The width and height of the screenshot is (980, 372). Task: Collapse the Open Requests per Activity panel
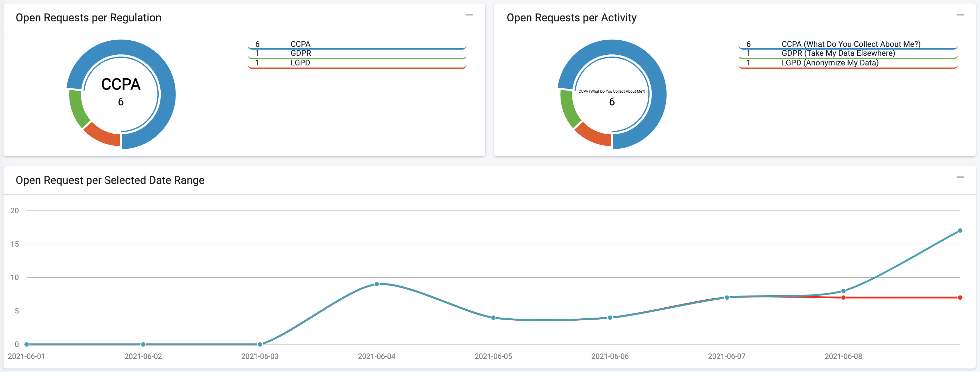point(960,15)
